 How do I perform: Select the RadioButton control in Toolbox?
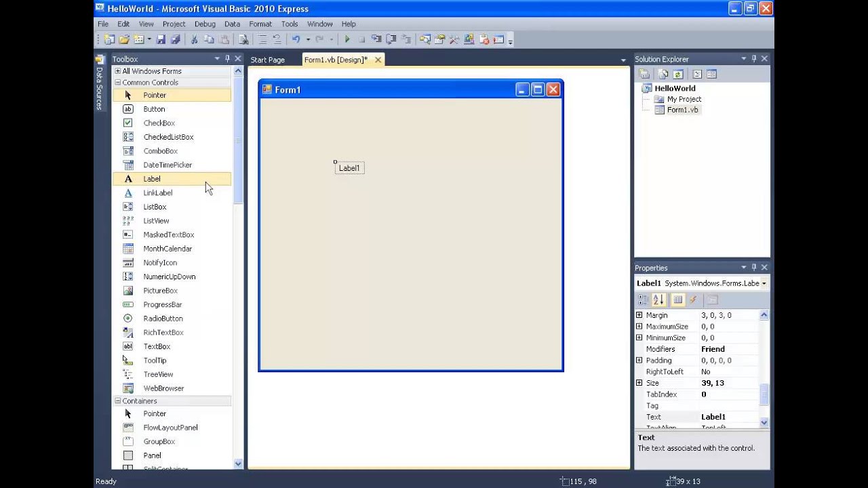(x=172, y=319)
